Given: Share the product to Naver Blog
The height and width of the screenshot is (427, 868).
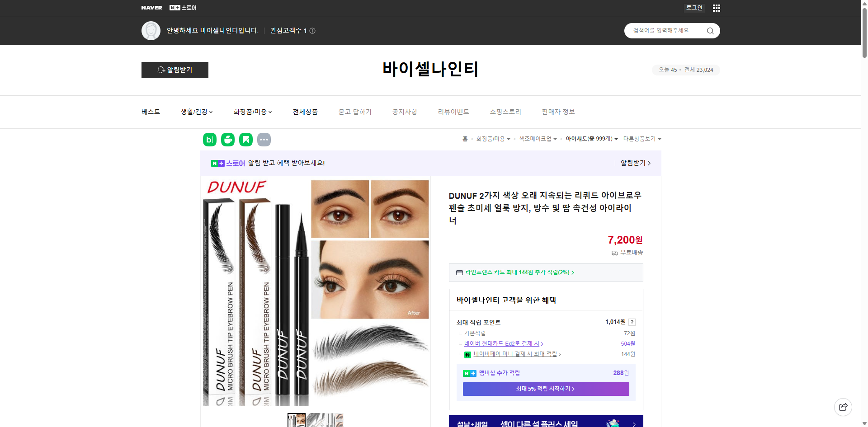Looking at the screenshot, I should pos(209,140).
